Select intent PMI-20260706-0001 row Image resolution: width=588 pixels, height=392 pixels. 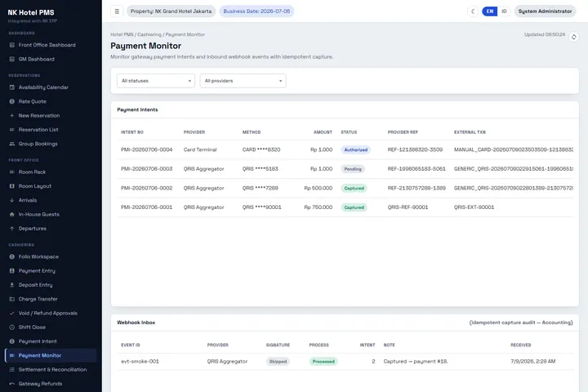345,207
